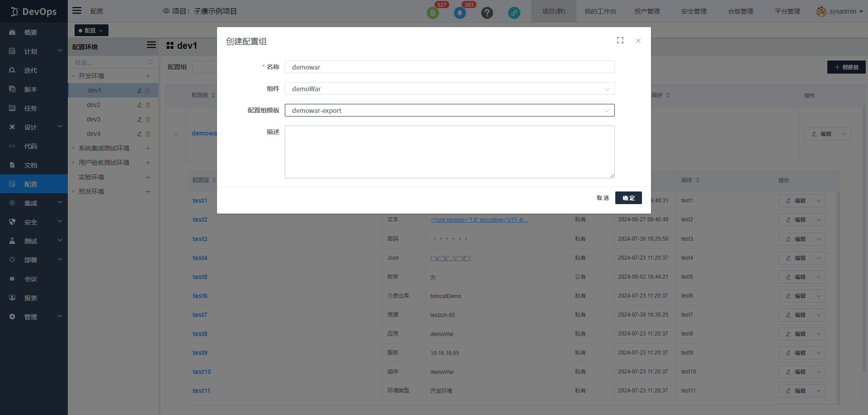Maximize the create config group dialog
Image resolution: width=868 pixels, height=415 pixels.
click(x=620, y=41)
